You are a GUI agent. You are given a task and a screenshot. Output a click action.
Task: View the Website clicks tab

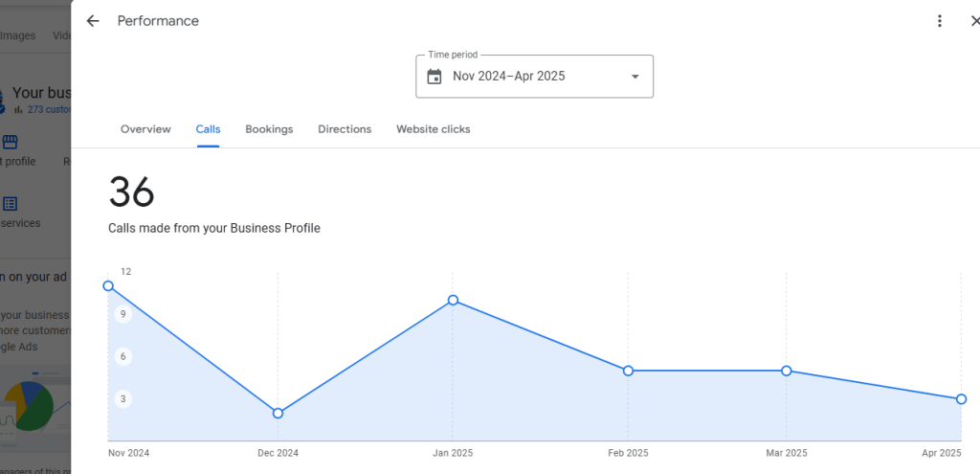[433, 129]
